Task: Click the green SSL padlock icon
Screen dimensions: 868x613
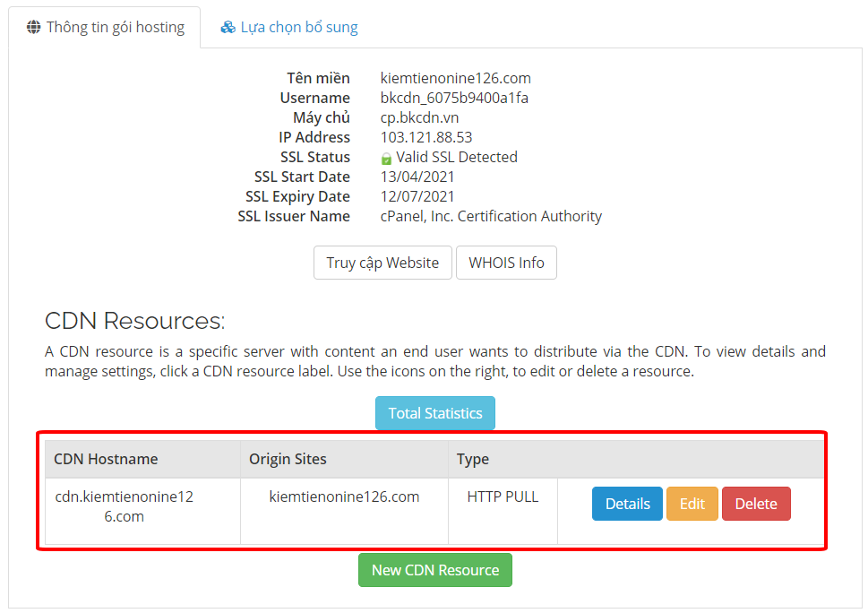Action: pos(386,158)
